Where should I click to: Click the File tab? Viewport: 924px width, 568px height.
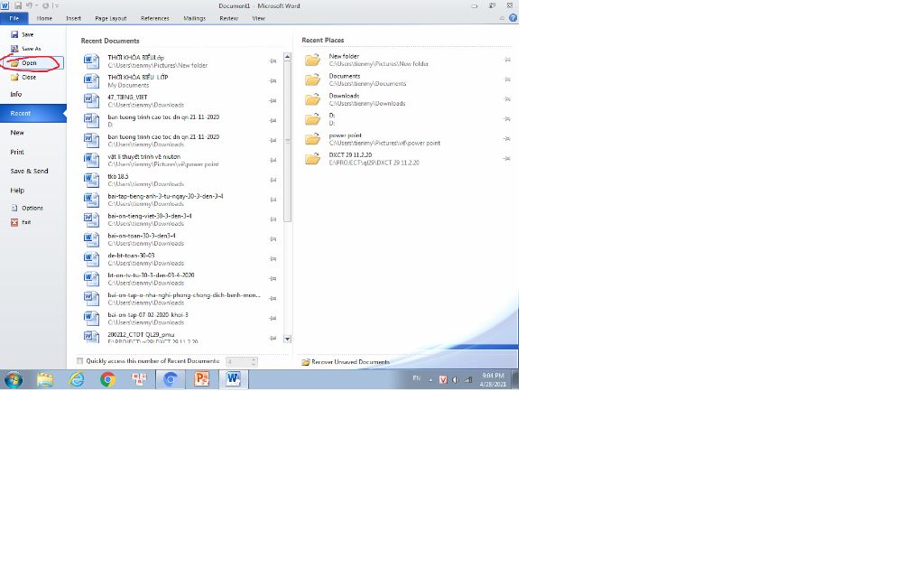14,18
